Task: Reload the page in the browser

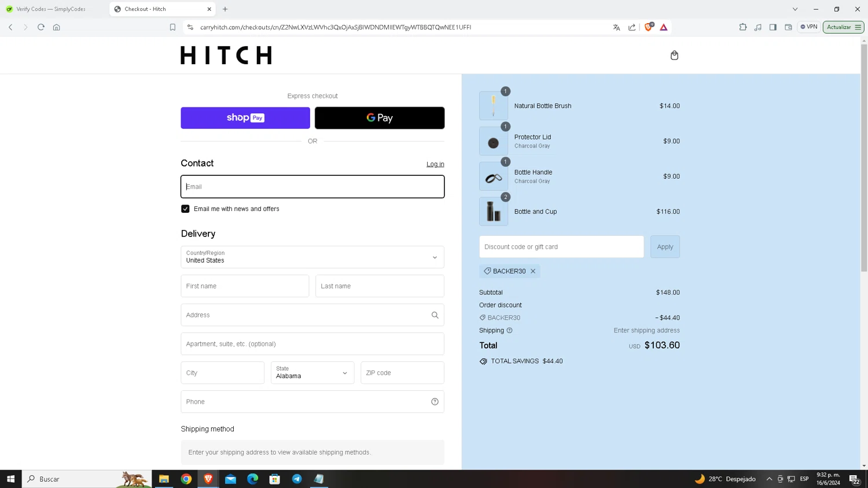Action: 41,27
